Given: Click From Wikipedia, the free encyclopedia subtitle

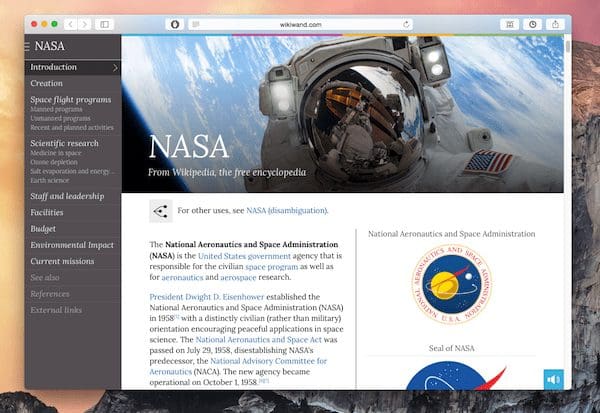Looking at the screenshot, I should coord(227,173).
